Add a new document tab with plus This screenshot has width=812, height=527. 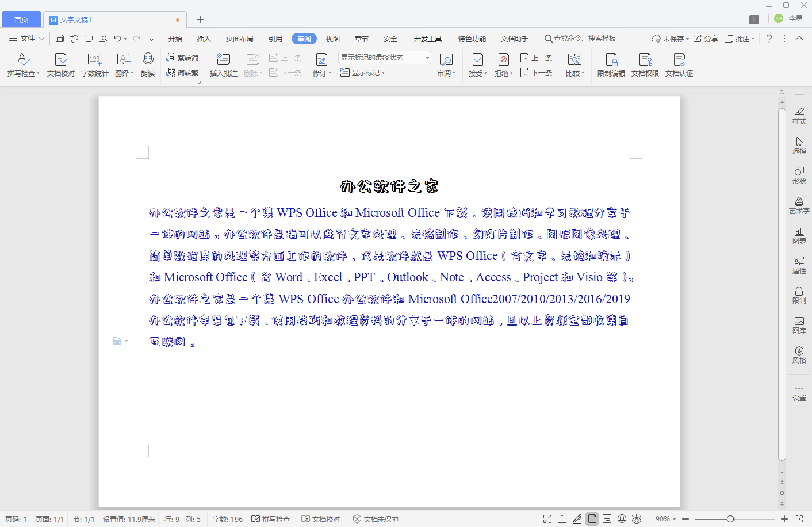pos(200,20)
